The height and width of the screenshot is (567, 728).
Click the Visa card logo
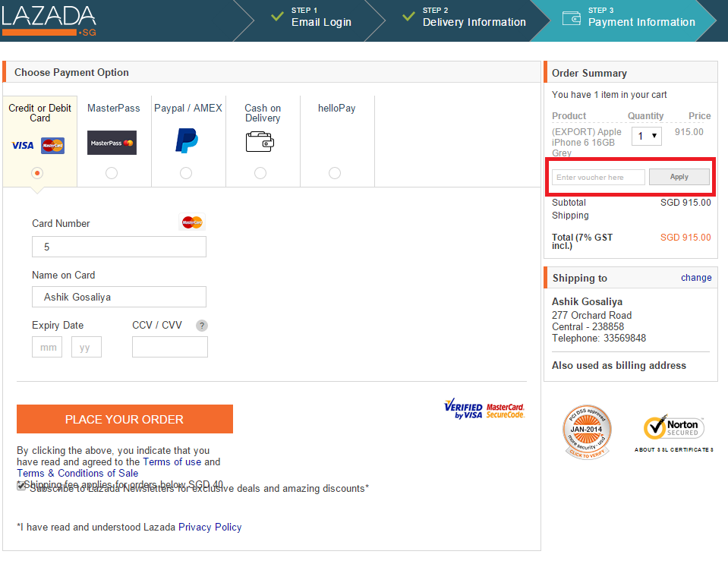23,145
